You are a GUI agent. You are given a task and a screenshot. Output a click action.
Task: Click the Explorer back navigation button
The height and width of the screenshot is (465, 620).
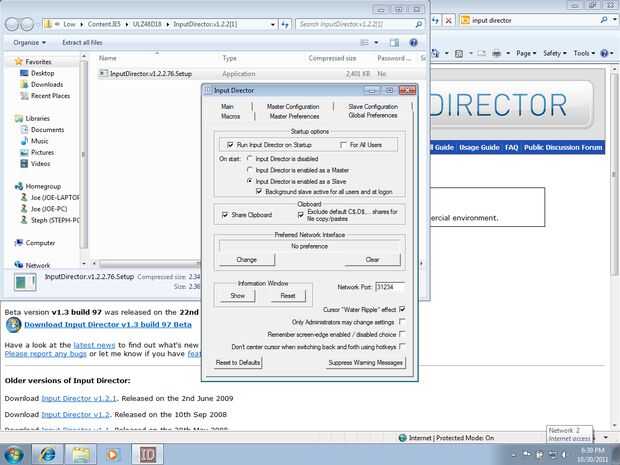click(11, 25)
